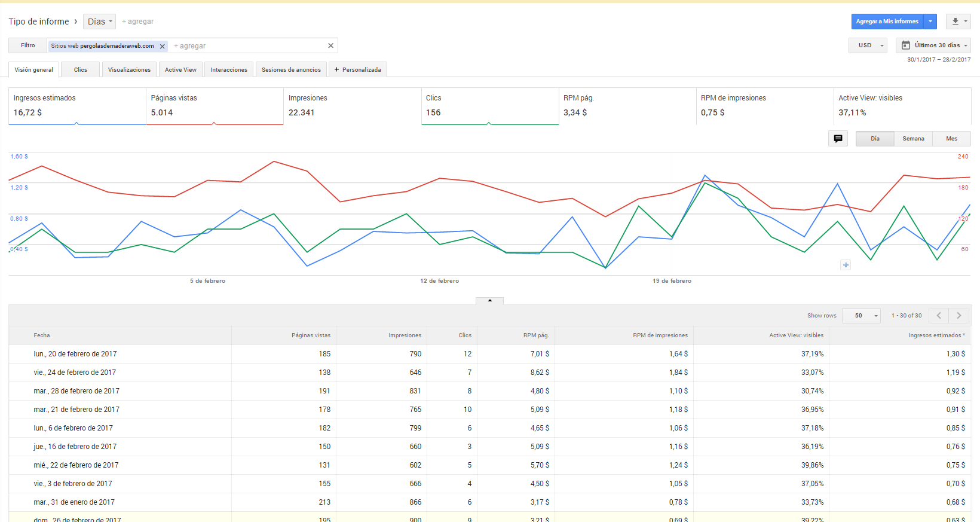The image size is (980, 522).
Task: Select the row lun., 20 de febrero de 2017
Action: tap(490, 354)
